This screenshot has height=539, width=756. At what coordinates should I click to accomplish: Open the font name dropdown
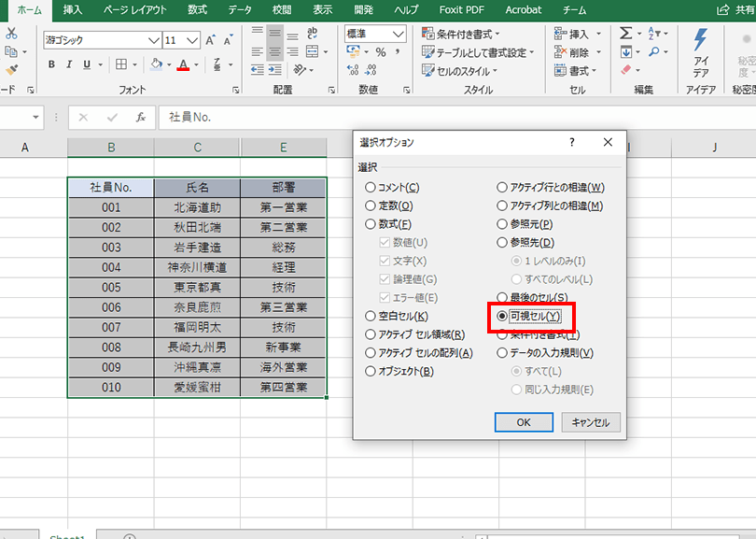(x=154, y=40)
